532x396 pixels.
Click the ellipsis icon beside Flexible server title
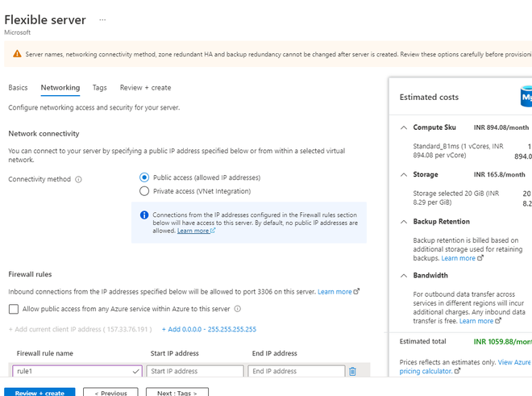pyautogui.click(x=102, y=19)
